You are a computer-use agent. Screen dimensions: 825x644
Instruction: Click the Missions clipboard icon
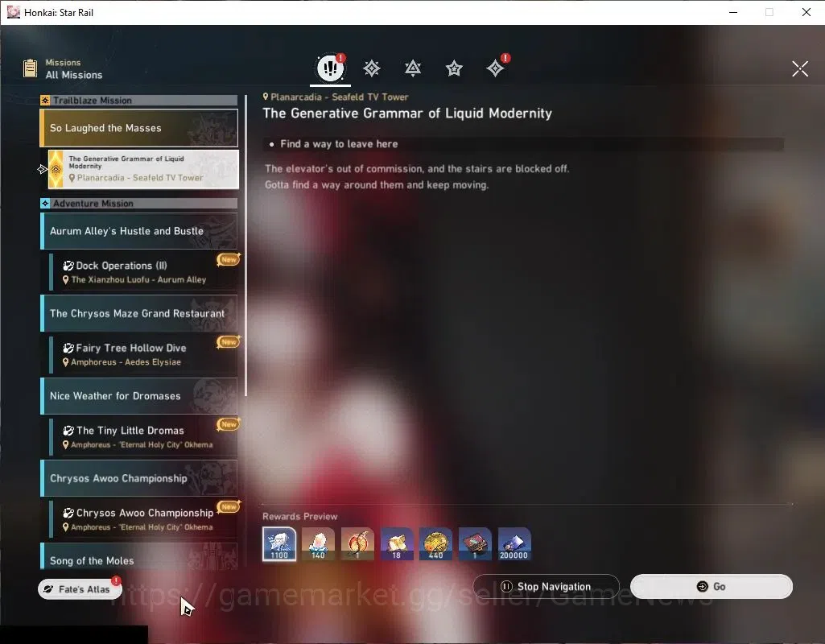[30, 68]
